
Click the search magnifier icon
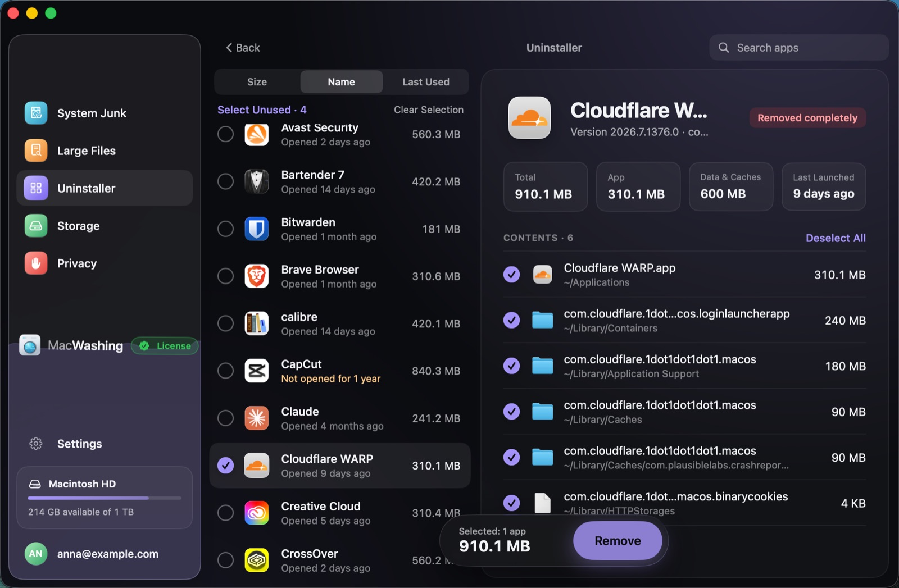724,48
